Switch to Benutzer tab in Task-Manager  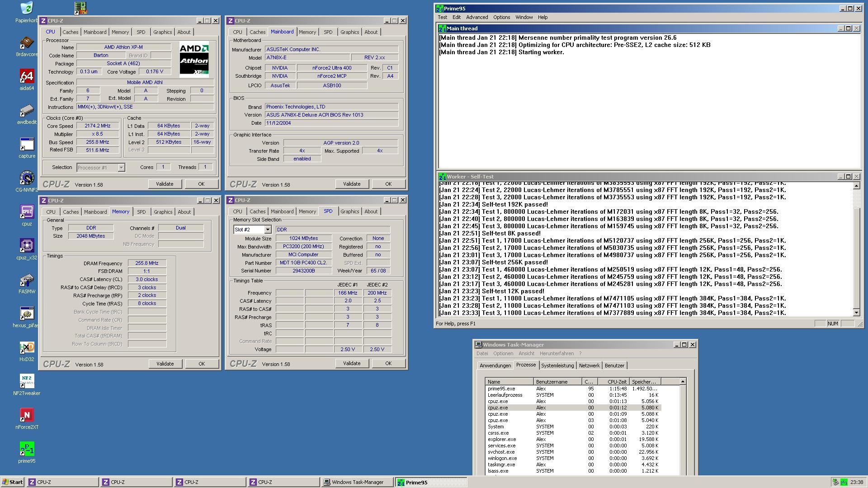614,366
